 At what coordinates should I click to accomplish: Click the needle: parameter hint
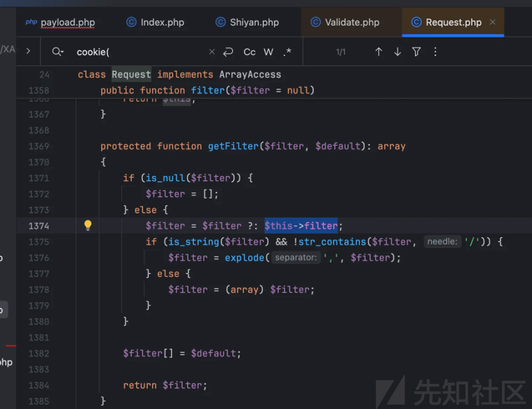point(442,241)
